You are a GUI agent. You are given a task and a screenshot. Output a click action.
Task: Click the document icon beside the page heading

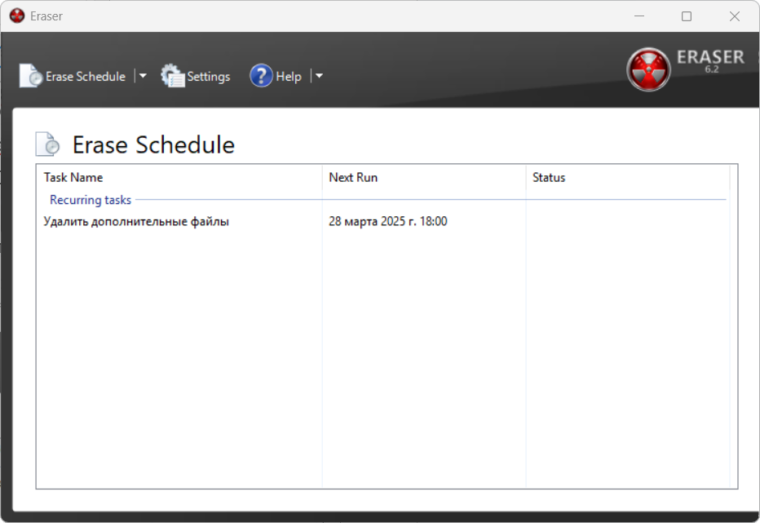click(47, 144)
